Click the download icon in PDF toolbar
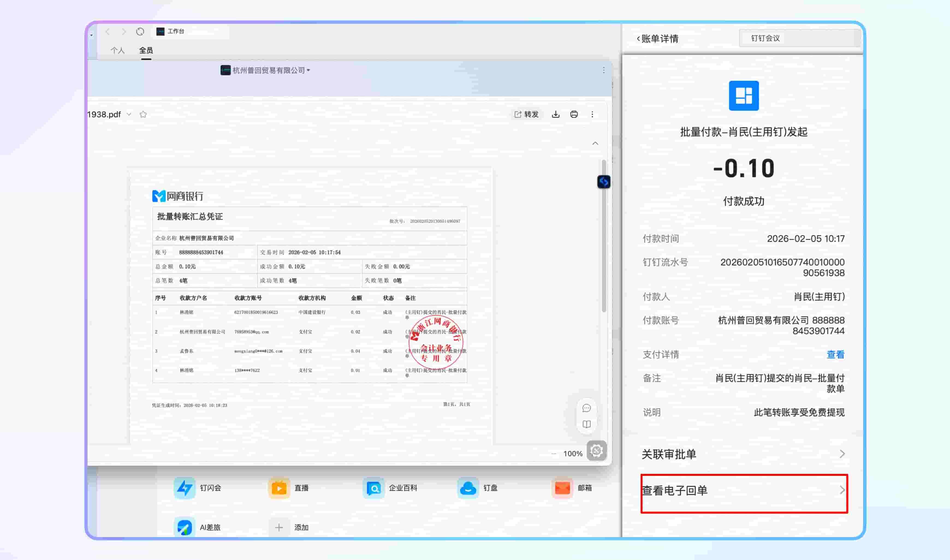Image resolution: width=950 pixels, height=560 pixels. [556, 114]
